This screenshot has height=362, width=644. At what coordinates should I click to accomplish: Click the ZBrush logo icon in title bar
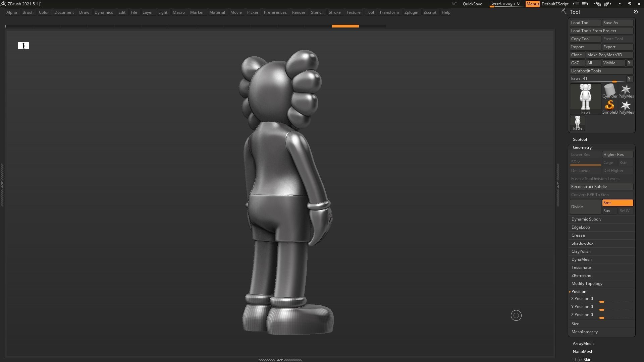pyautogui.click(x=3, y=4)
